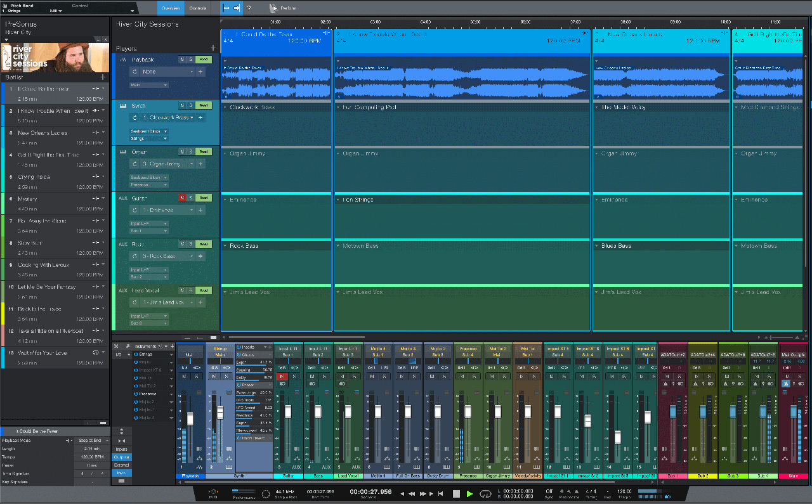Open the help question mark icon

click(249, 8)
